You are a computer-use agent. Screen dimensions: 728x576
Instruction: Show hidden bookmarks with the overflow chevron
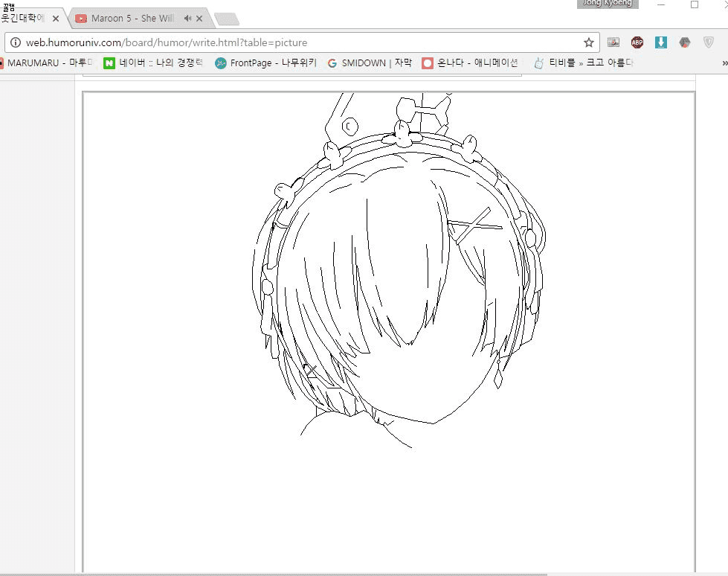coord(724,63)
